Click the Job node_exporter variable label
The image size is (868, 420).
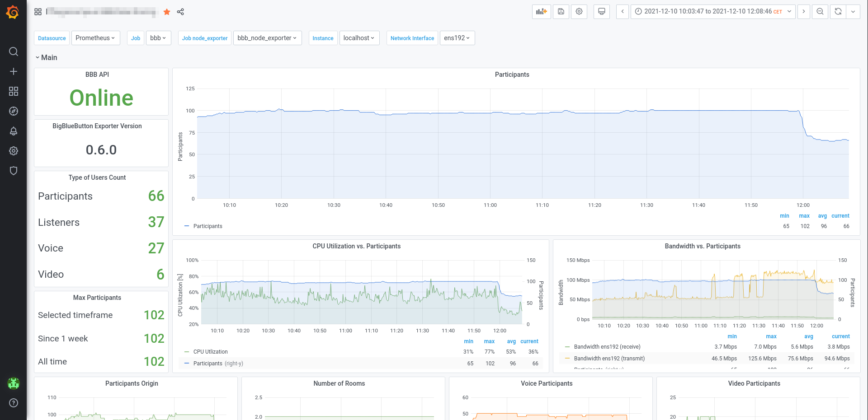(x=205, y=38)
